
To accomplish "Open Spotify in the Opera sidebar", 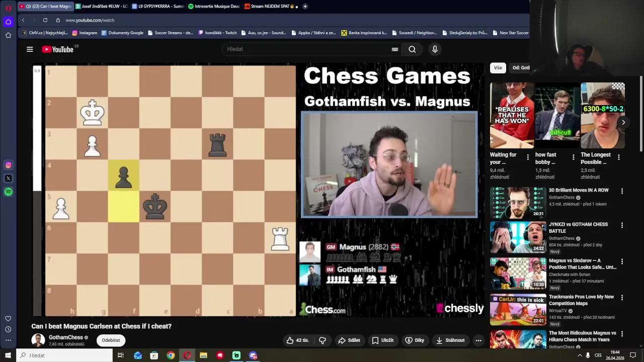I will [x=8, y=192].
